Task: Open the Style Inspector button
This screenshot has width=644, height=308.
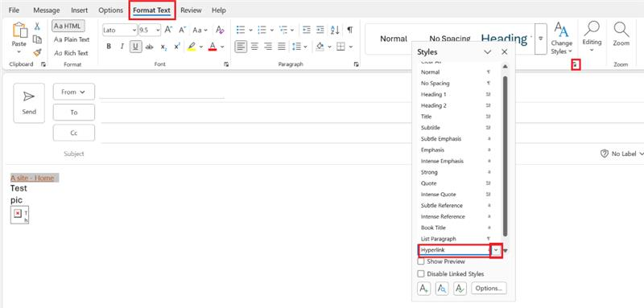Action: (x=442, y=289)
